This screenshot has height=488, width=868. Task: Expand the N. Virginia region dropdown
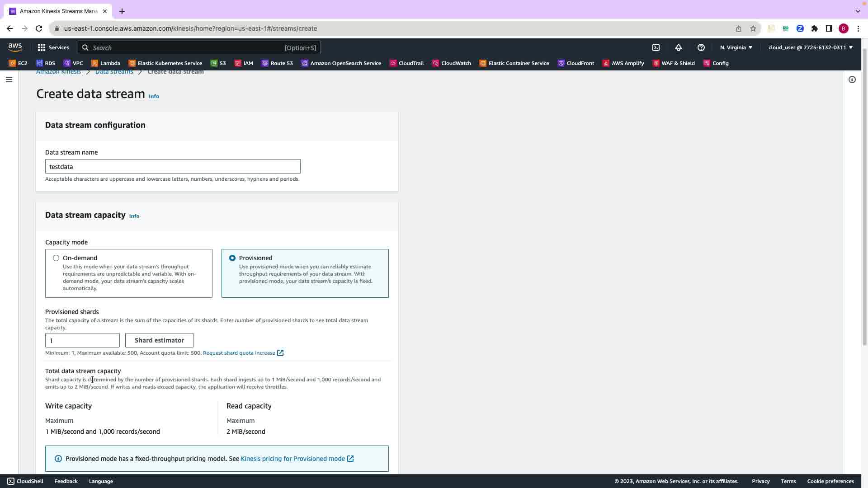(x=736, y=47)
